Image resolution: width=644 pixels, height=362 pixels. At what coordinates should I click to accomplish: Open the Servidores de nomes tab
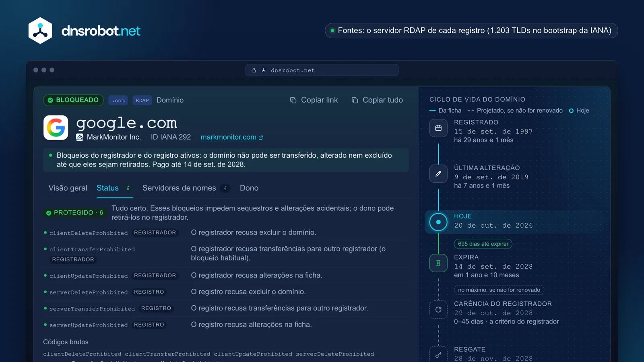186,188
